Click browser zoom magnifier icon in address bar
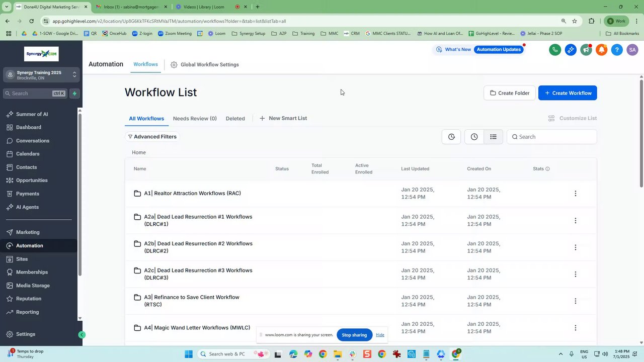The image size is (644, 362). pos(563,21)
